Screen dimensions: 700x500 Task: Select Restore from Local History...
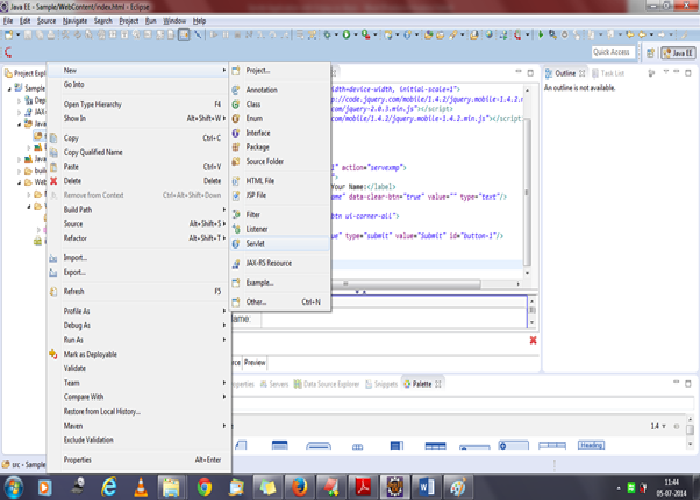139,411
